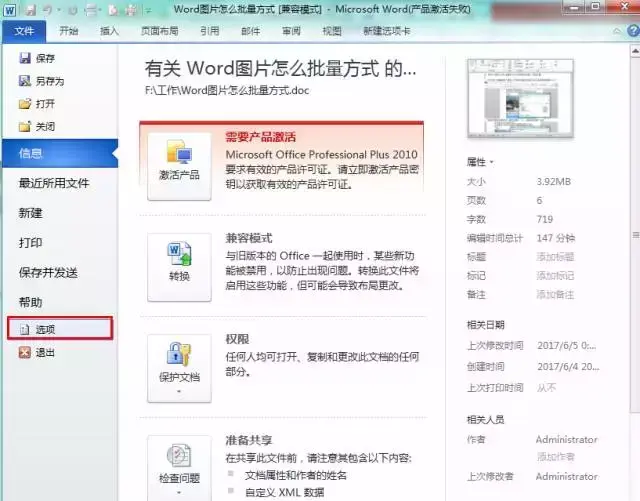Viewport: 640px width, 501px height.
Task: Click the last modified date 2017/6/5
Action: [567, 345]
